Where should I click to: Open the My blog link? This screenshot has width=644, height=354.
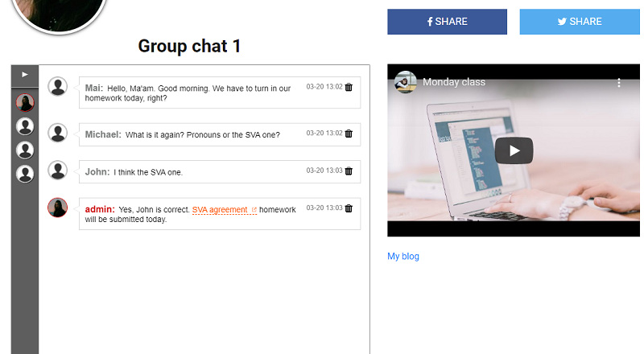pyautogui.click(x=403, y=257)
